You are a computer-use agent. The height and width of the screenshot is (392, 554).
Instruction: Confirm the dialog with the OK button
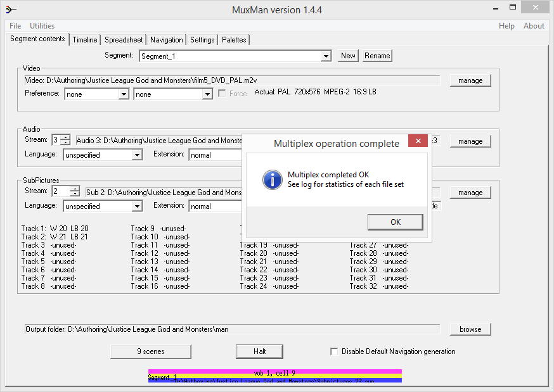[396, 222]
